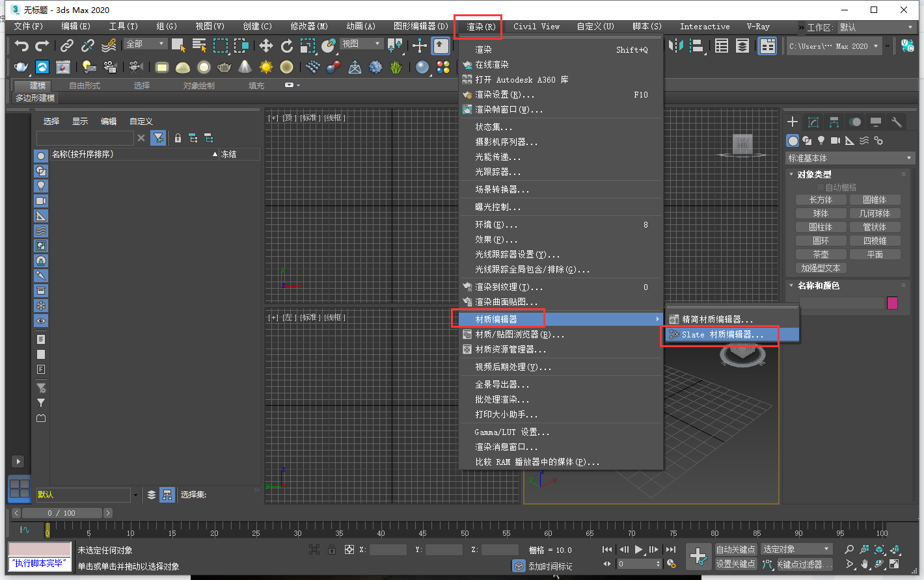Activate the Select Object arrow tool
The width and height of the screenshot is (924, 580).
coord(176,46)
